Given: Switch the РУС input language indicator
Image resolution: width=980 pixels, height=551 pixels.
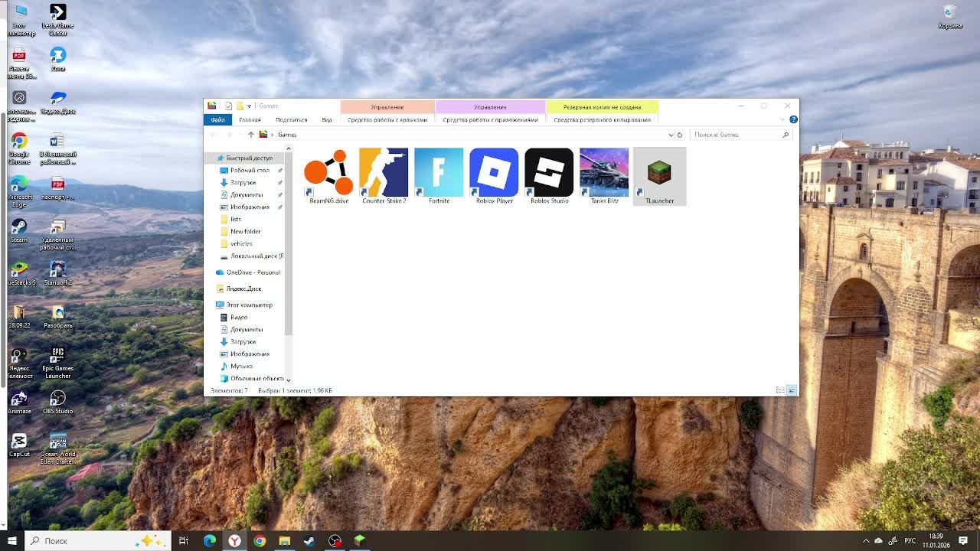Looking at the screenshot, I should point(910,541).
